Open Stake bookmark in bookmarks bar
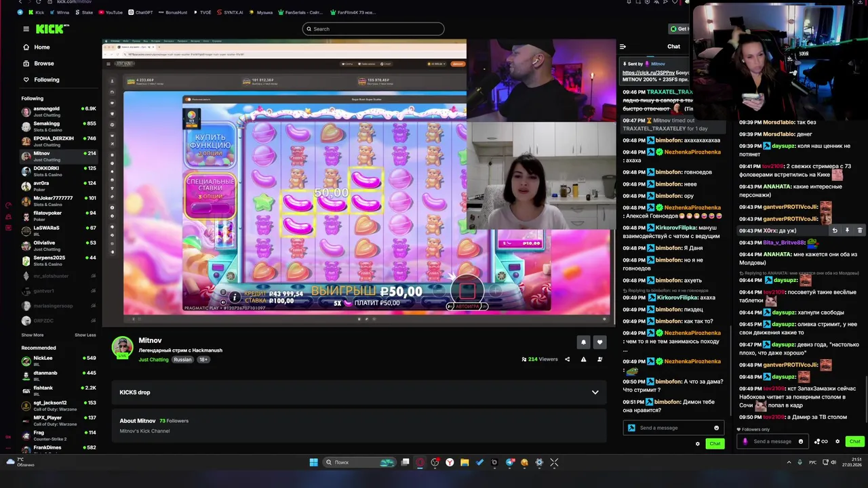Viewport: 868px width, 488px height. click(x=84, y=12)
